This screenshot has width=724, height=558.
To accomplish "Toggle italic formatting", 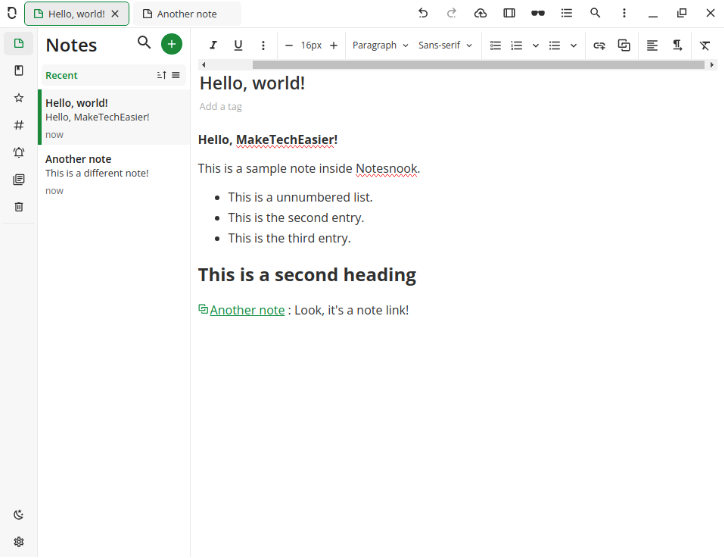I will (x=213, y=45).
